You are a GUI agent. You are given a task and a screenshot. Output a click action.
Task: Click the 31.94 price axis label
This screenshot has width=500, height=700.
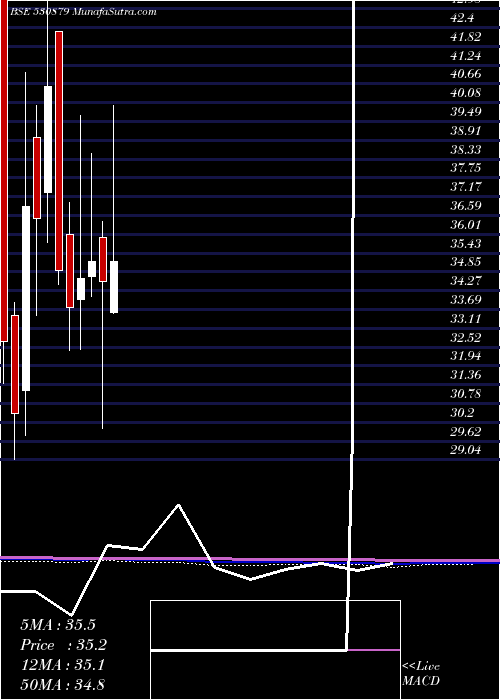[466, 356]
